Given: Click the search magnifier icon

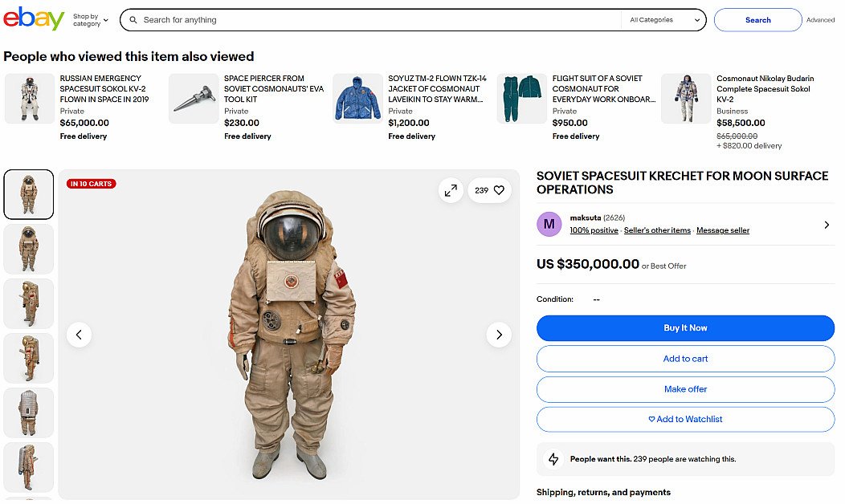Looking at the screenshot, I should point(133,20).
